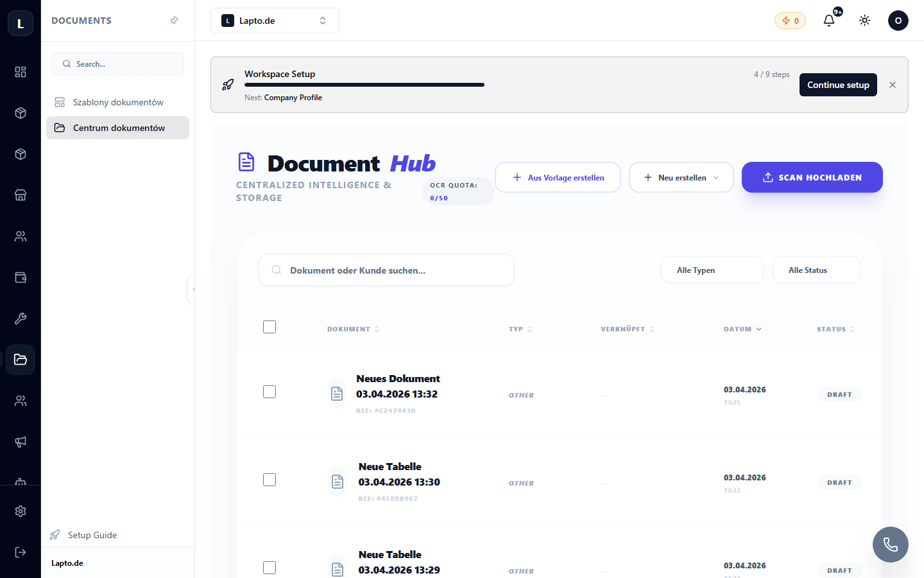
Task: Open the wrench tools icon in the left rail
Action: click(21, 319)
